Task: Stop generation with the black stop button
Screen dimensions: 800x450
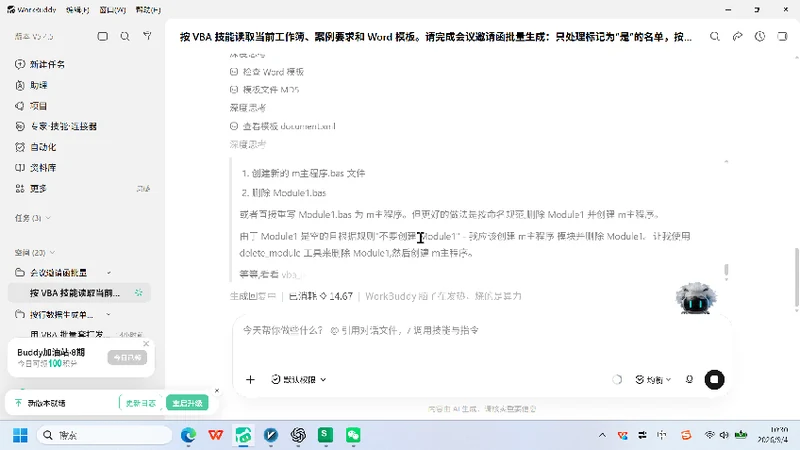Action: pyautogui.click(x=714, y=379)
